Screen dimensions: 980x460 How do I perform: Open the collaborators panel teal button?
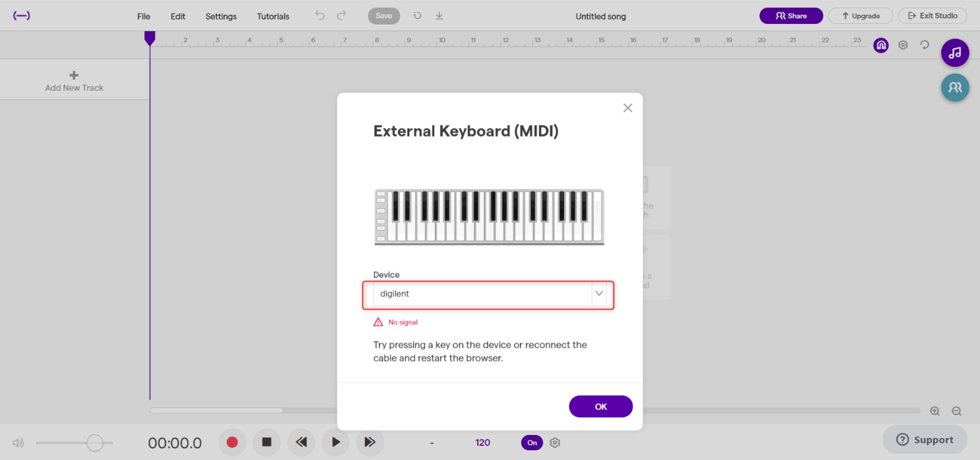coord(955,88)
